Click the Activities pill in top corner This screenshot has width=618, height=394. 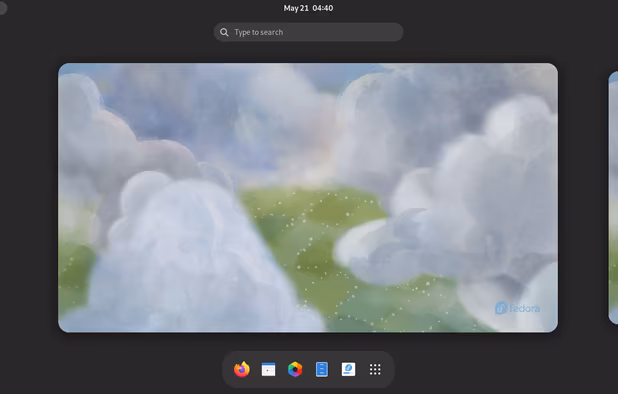[3, 8]
